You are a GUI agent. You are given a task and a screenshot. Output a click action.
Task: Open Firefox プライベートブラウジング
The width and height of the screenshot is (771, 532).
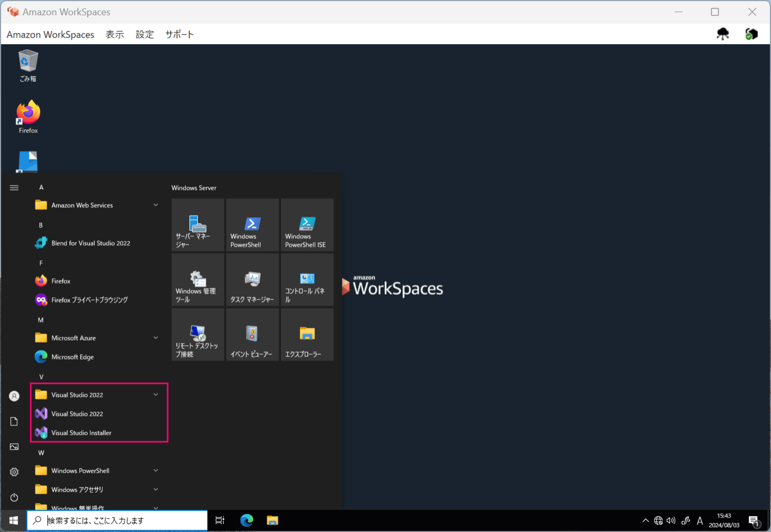[97, 300]
